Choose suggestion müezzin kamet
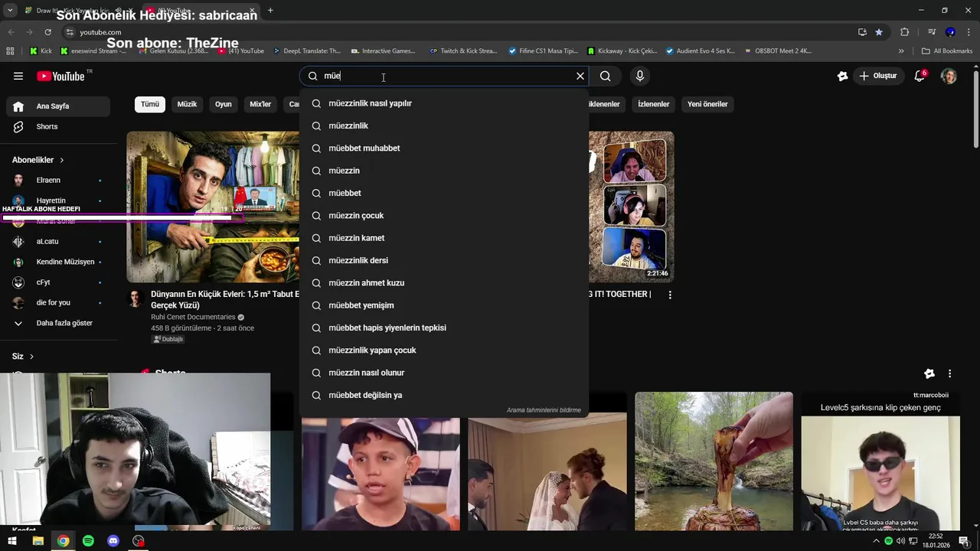Viewport: 980px width, 551px height. [444, 238]
